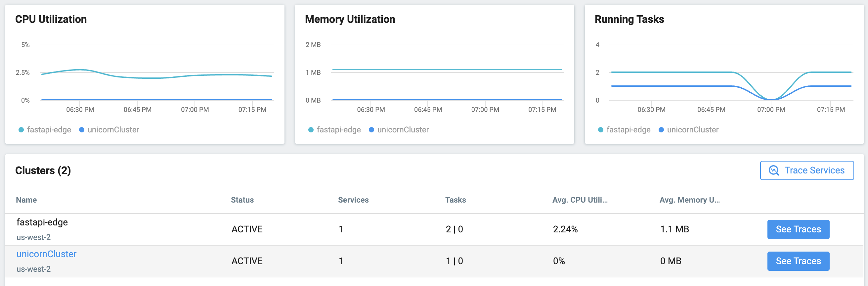Sort by the Status column header
The width and height of the screenshot is (868, 286).
[242, 200]
